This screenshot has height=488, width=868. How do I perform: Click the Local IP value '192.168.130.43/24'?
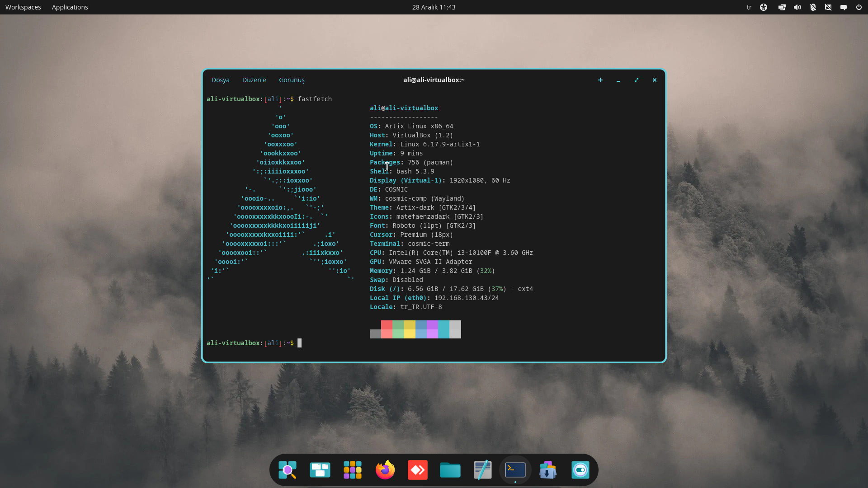467,298
